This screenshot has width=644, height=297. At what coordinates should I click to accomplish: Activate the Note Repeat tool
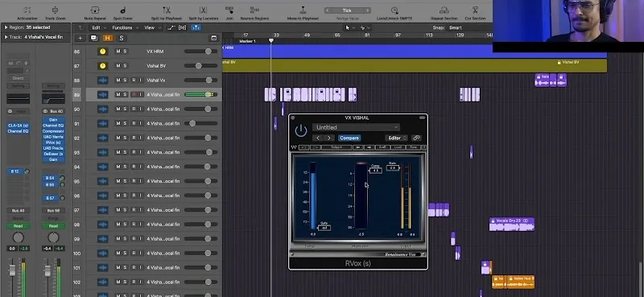click(x=95, y=10)
